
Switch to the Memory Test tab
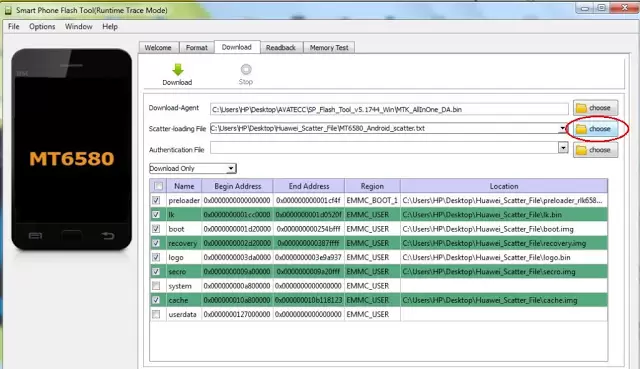(x=329, y=47)
